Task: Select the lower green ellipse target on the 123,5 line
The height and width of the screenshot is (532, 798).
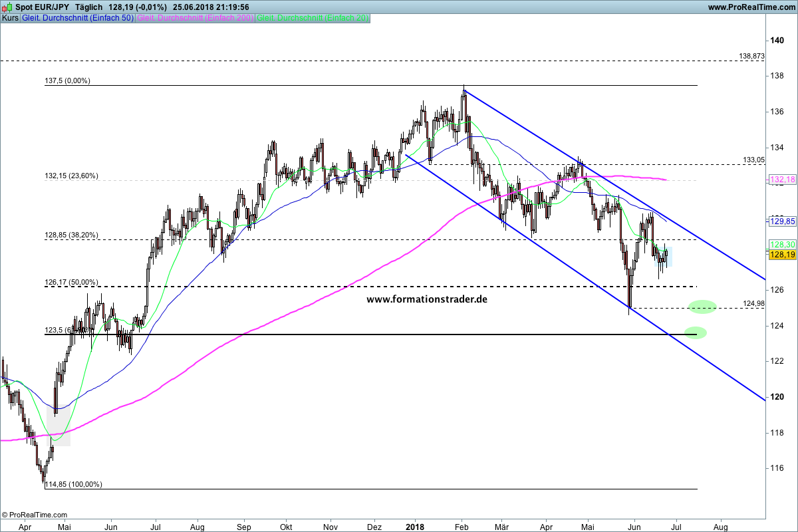Action: (x=695, y=332)
